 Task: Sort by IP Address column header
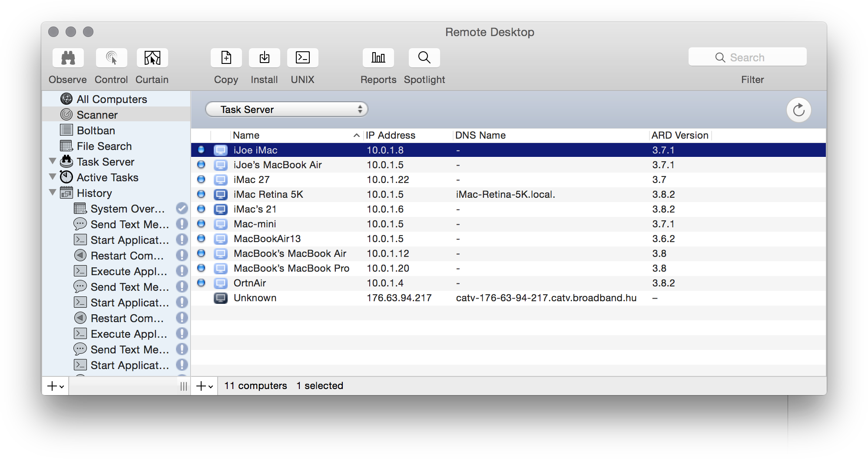pyautogui.click(x=408, y=135)
